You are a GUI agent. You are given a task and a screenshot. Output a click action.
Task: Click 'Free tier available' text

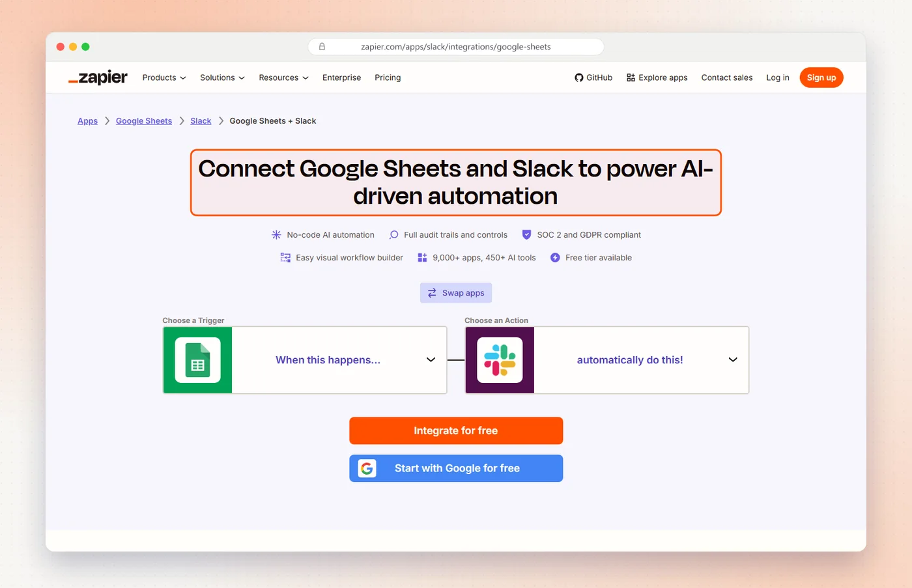tap(599, 258)
